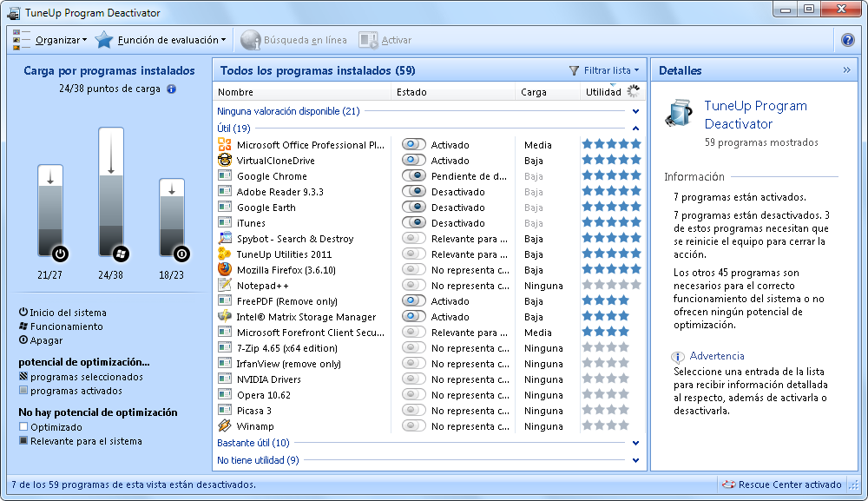Click the TuneUp Utilities 2011 icon
Screen dimensions: 868x501
click(x=225, y=254)
